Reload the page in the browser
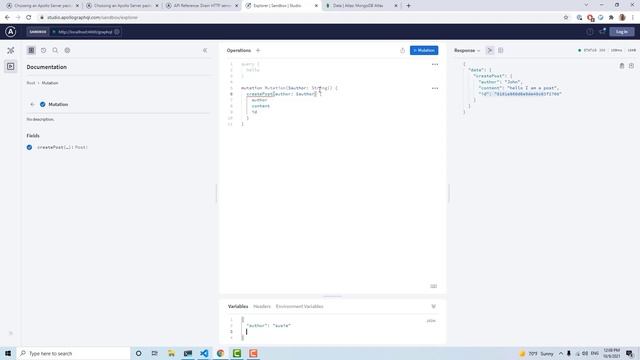 pos(29,18)
